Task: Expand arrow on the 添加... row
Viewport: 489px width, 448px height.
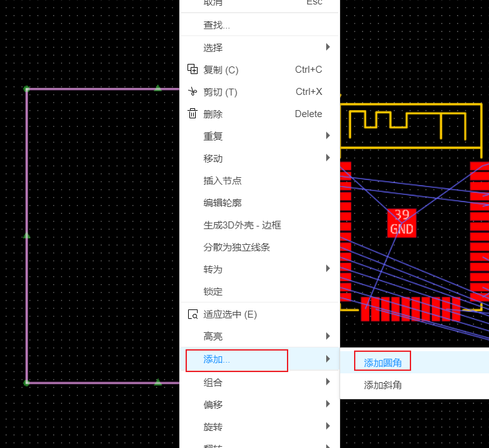Action: [x=327, y=359]
